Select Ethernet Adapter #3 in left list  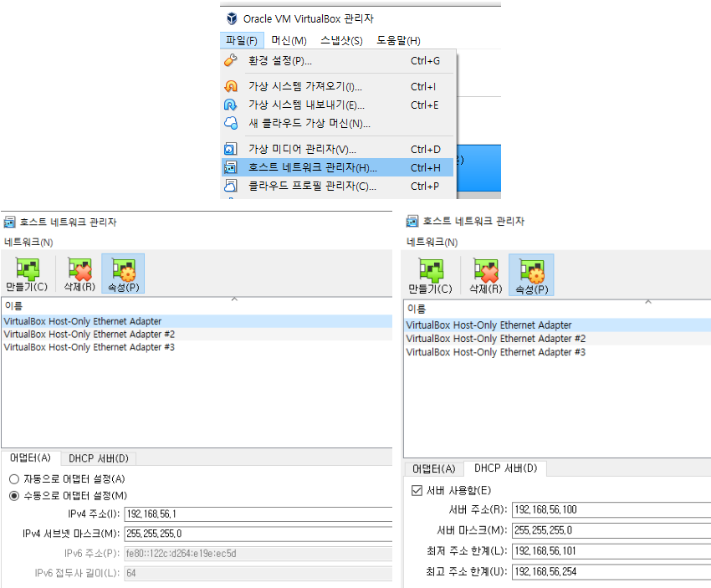click(197, 348)
